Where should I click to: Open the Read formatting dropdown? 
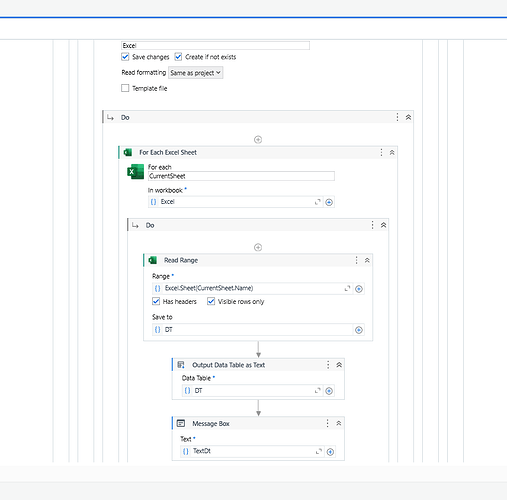point(195,73)
